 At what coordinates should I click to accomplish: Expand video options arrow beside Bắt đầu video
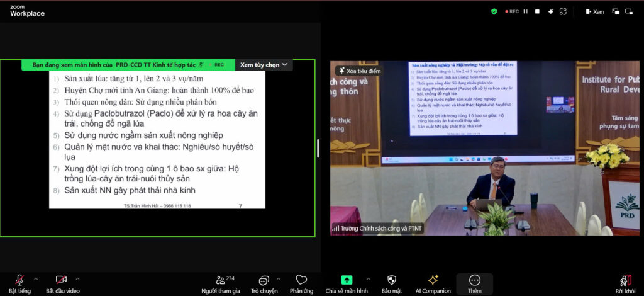[x=78, y=278]
